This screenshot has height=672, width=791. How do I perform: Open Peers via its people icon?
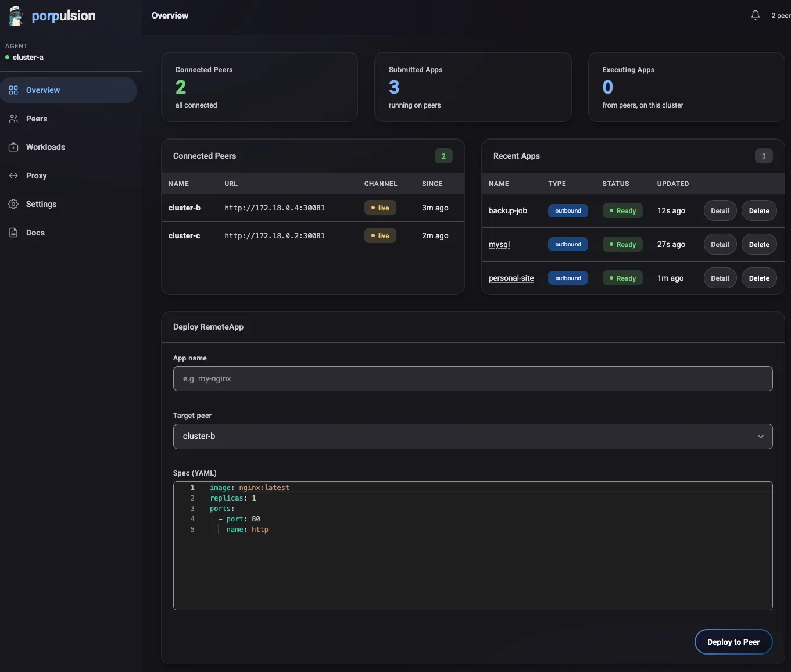click(x=13, y=119)
